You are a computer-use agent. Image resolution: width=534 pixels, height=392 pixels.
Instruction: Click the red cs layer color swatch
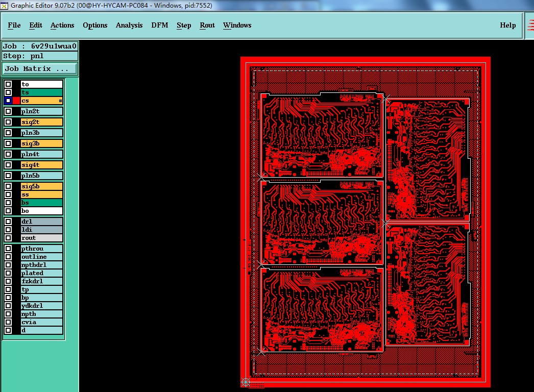[16, 101]
